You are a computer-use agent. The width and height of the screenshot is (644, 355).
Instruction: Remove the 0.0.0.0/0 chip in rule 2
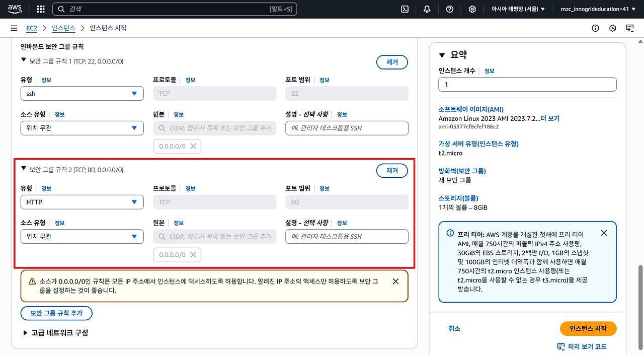point(193,255)
